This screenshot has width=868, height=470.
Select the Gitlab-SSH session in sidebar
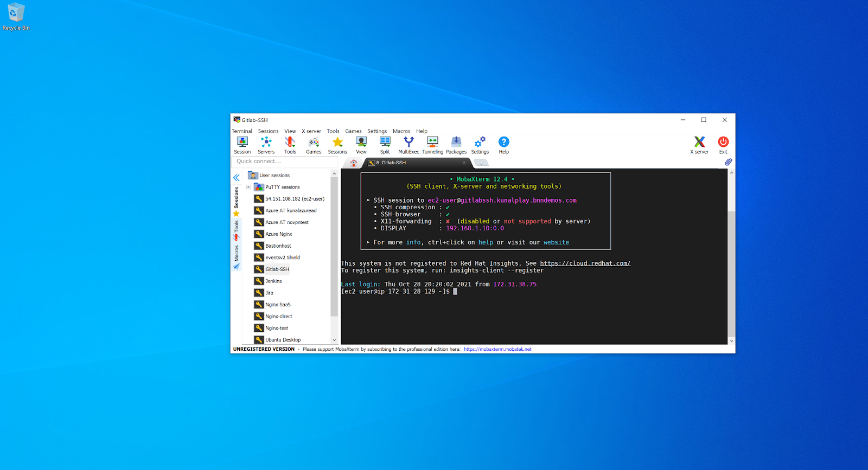pos(272,269)
